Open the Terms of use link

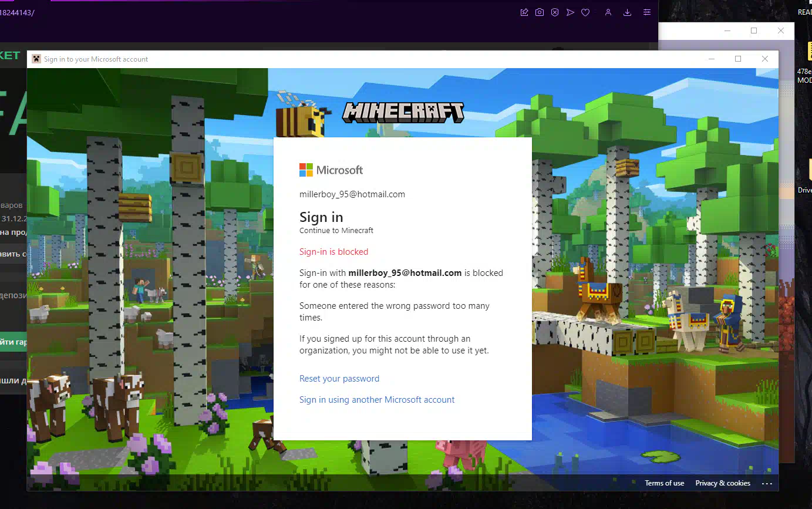coord(664,483)
